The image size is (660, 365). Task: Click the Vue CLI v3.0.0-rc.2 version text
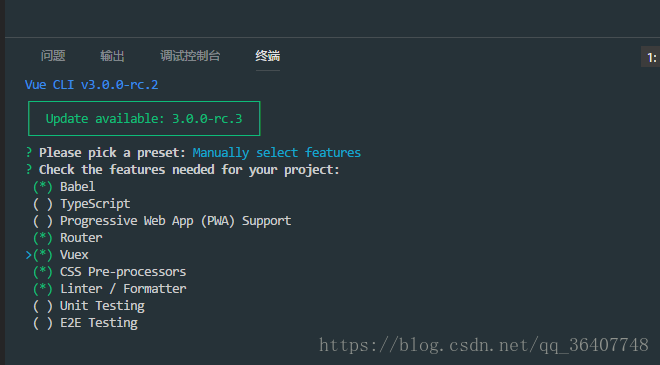(91, 85)
